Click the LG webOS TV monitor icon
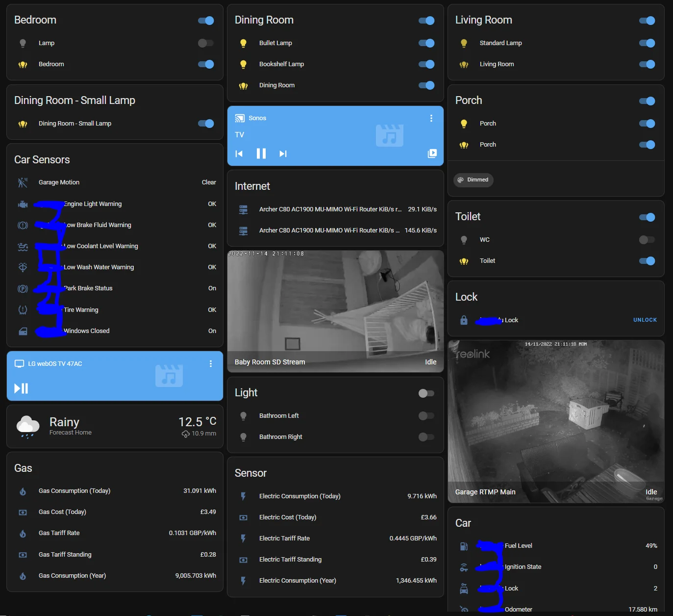This screenshot has width=673, height=616. click(x=19, y=364)
